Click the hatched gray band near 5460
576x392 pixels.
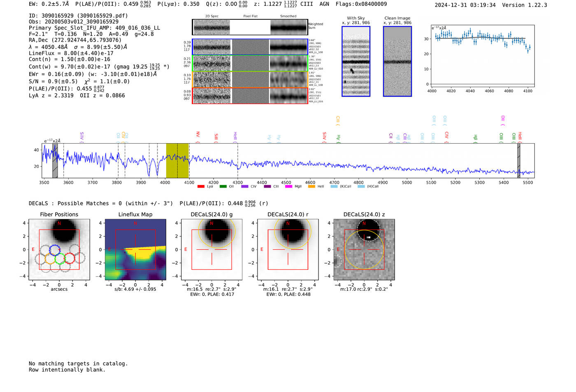pos(519,160)
